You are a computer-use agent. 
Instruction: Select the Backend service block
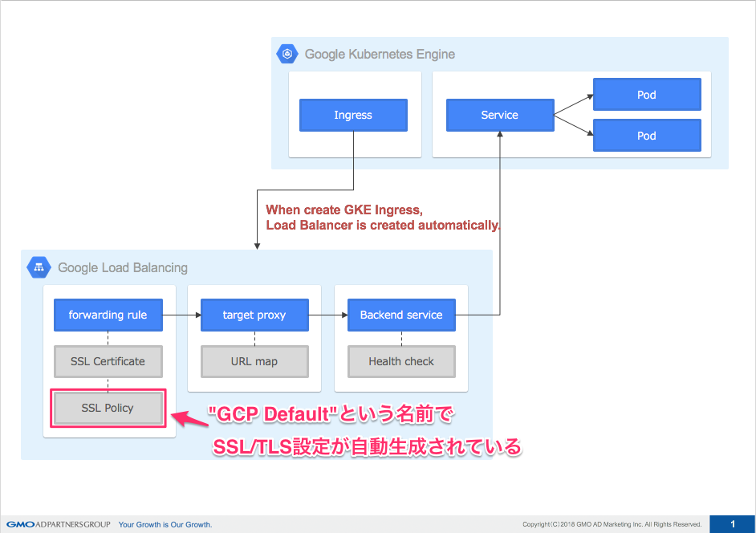(x=401, y=315)
